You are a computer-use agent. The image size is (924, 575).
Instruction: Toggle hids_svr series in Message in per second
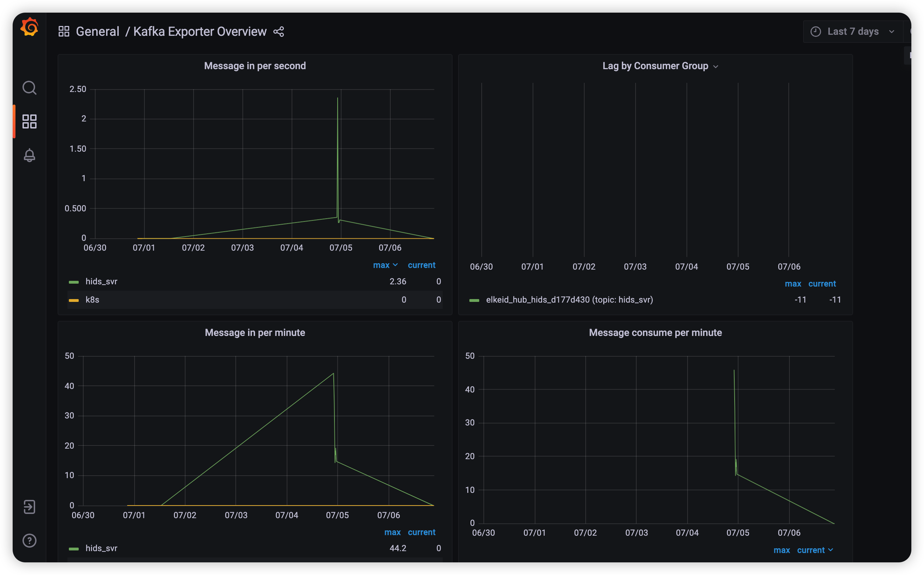[x=101, y=282]
